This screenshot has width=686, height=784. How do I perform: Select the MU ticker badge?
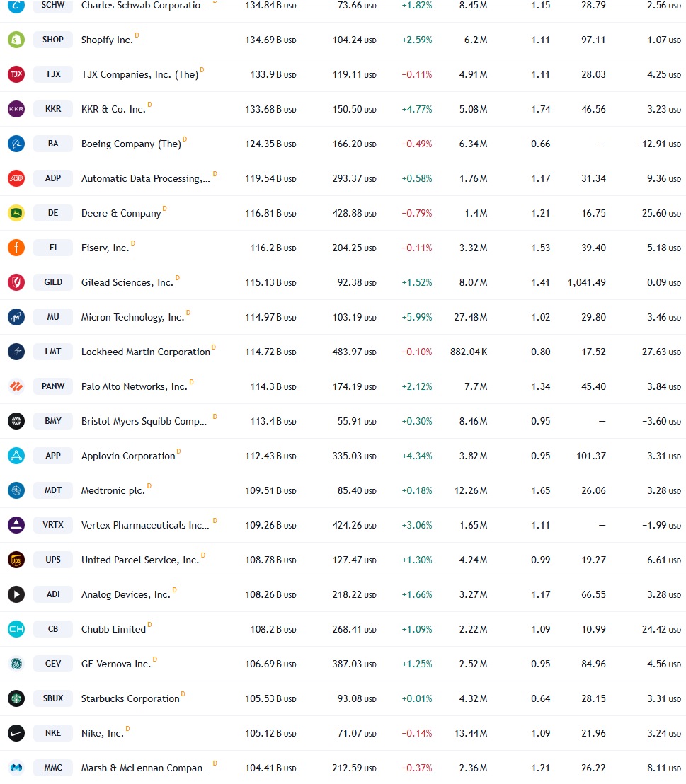(53, 317)
